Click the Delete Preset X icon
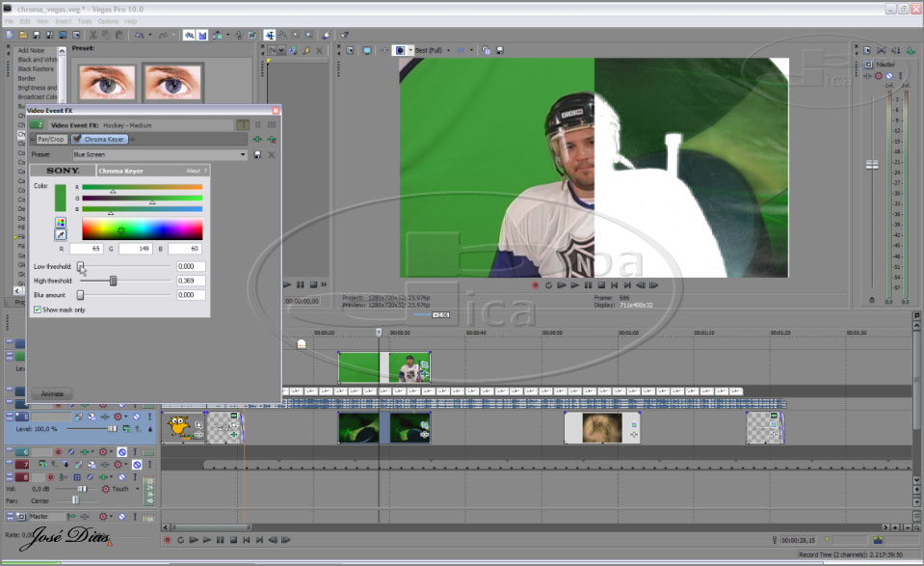 pos(272,154)
